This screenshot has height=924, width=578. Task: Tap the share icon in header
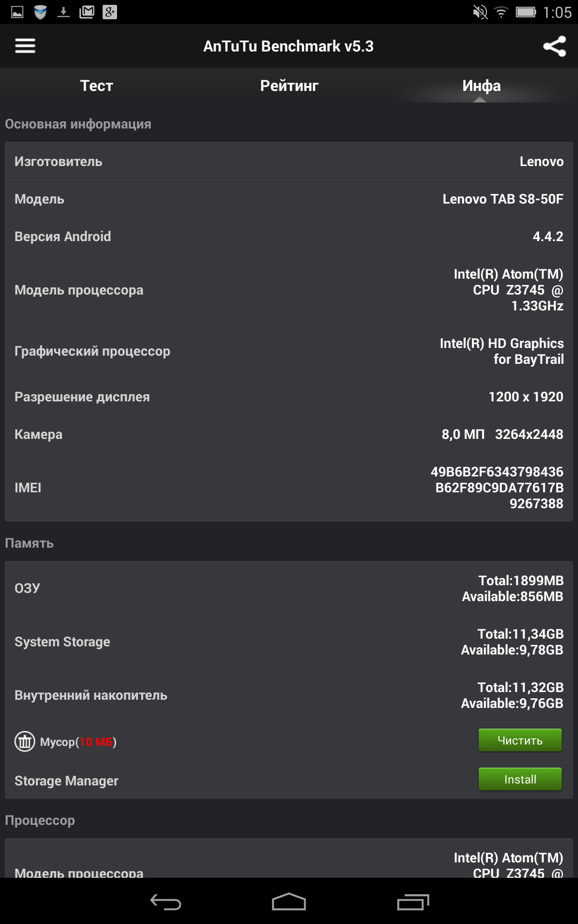(554, 46)
